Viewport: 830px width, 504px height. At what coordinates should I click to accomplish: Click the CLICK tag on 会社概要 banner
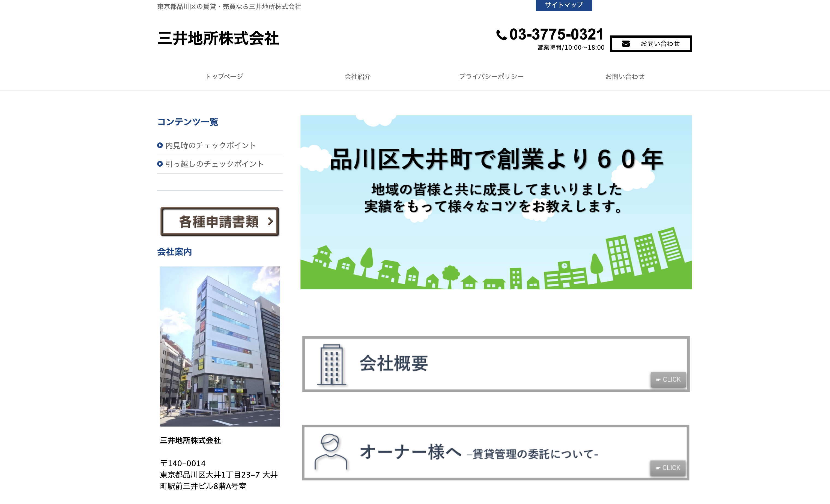(668, 380)
